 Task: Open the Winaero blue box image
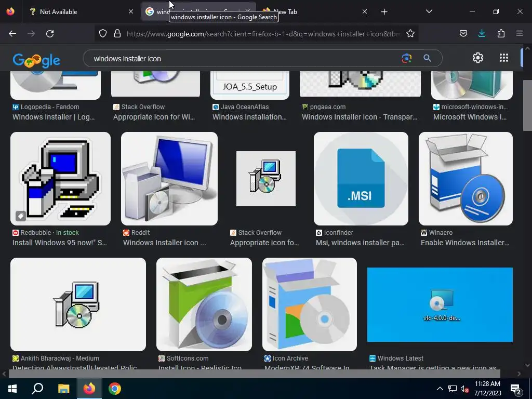point(465,179)
